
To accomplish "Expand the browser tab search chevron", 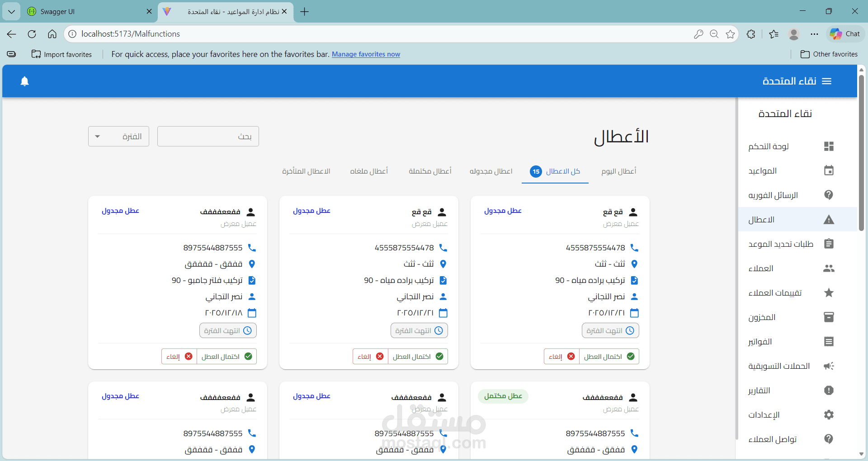I will (11, 12).
